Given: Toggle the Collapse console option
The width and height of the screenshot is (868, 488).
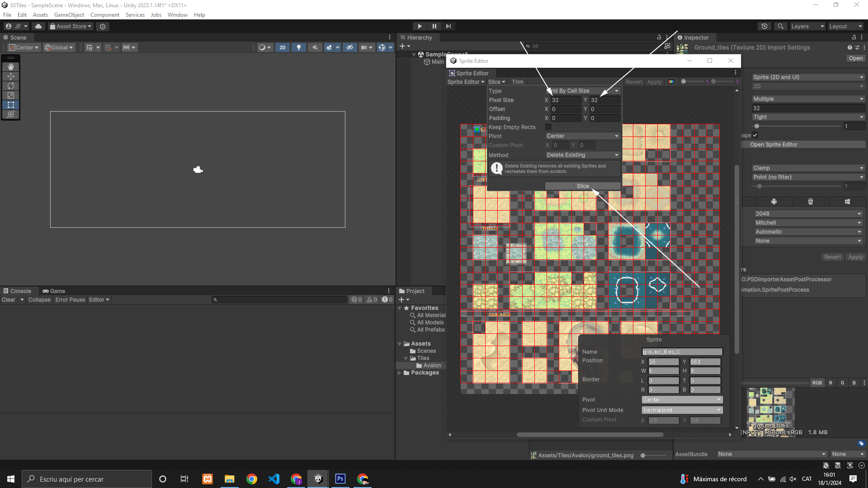Looking at the screenshot, I should [x=39, y=300].
